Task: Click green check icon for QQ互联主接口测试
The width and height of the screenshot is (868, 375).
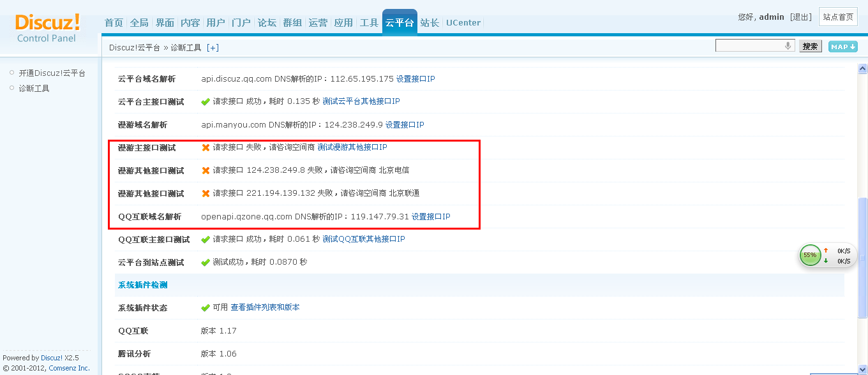Action: pyautogui.click(x=206, y=240)
